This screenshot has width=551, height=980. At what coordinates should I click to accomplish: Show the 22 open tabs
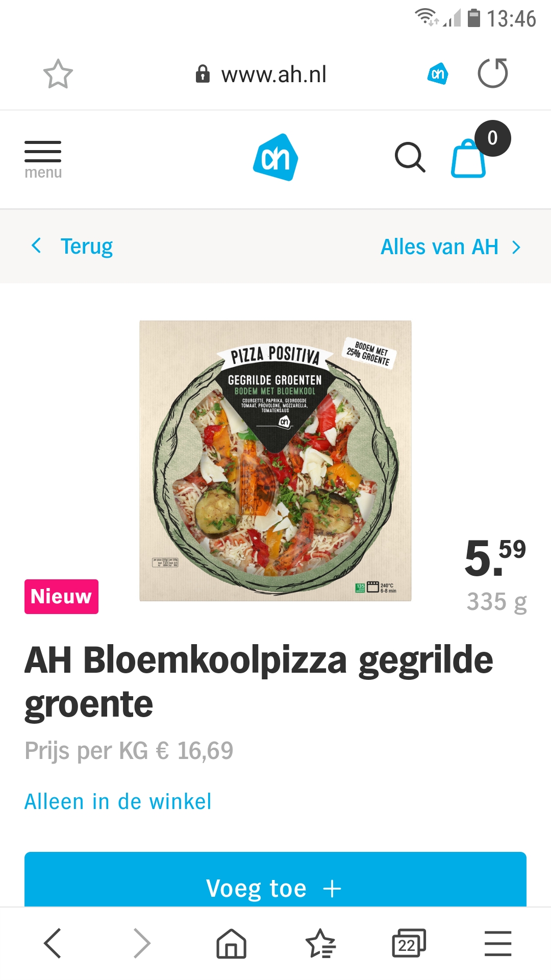click(409, 943)
